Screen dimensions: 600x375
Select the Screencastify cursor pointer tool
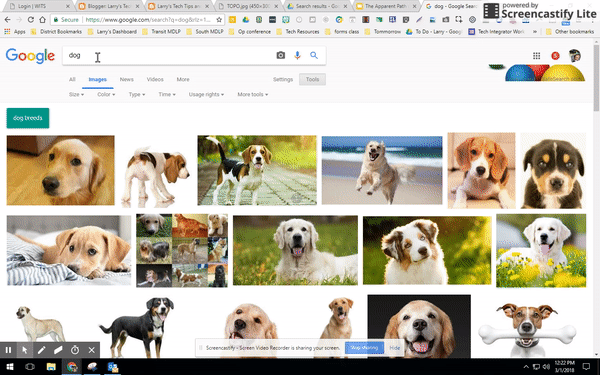(x=25, y=350)
